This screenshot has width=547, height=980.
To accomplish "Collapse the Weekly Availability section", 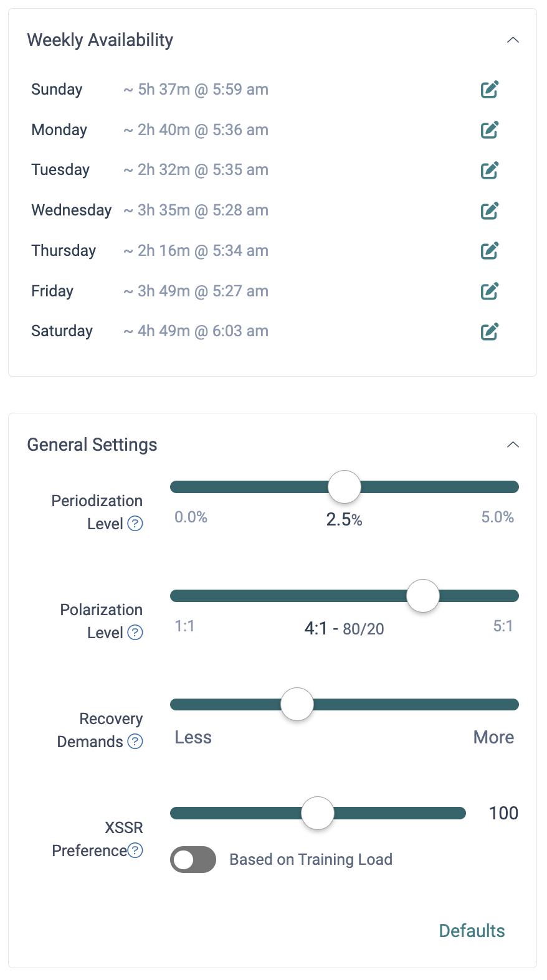I will 513,40.
